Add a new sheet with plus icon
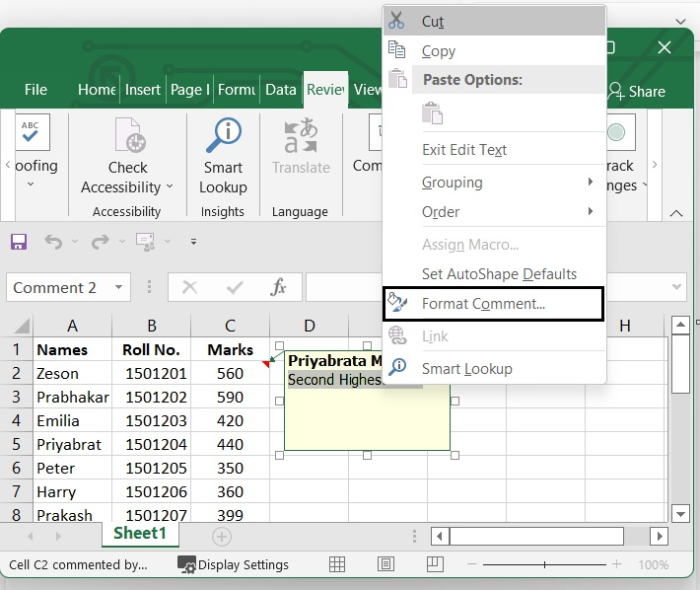The width and height of the screenshot is (700, 590). (221, 536)
